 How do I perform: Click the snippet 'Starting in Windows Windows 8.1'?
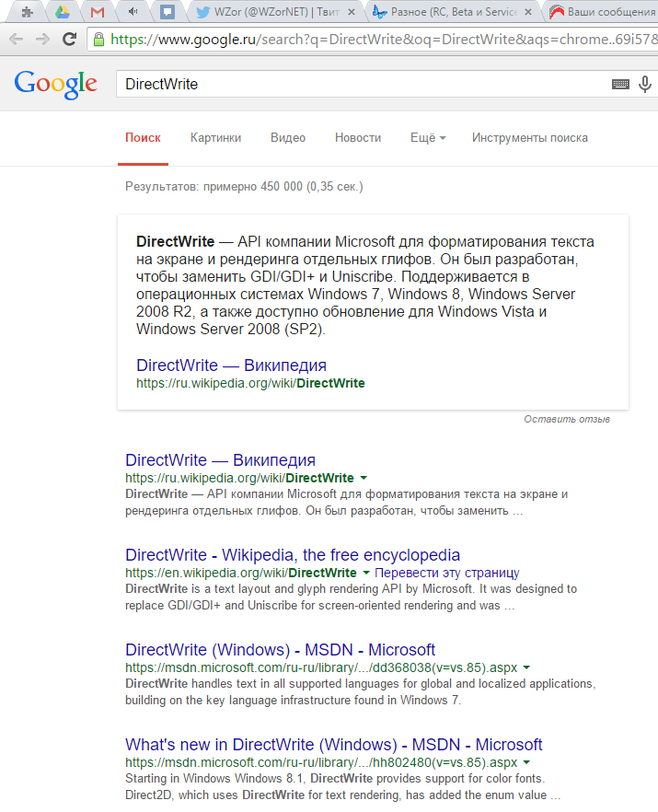pos(342,786)
